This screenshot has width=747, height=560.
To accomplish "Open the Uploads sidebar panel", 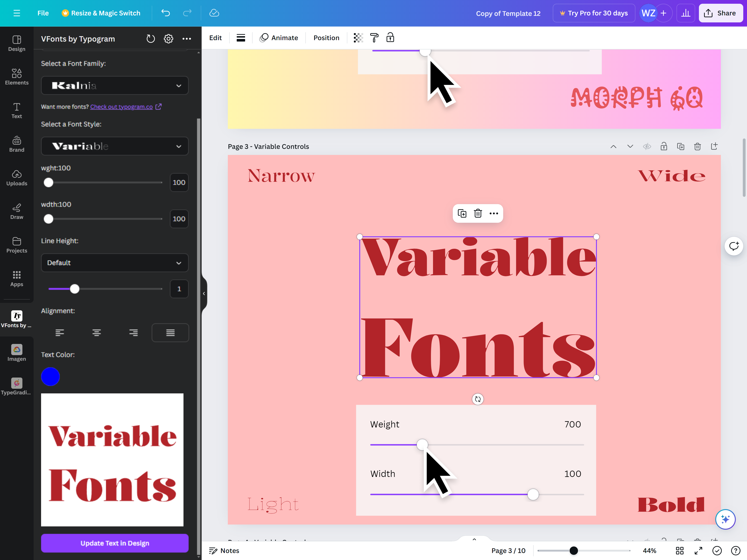I will point(17,178).
